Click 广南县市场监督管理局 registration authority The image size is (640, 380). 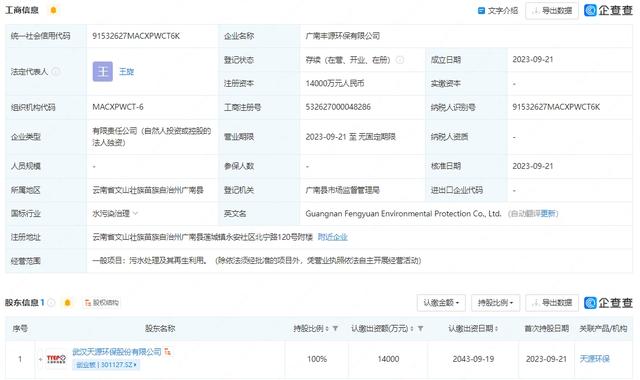coord(342,190)
